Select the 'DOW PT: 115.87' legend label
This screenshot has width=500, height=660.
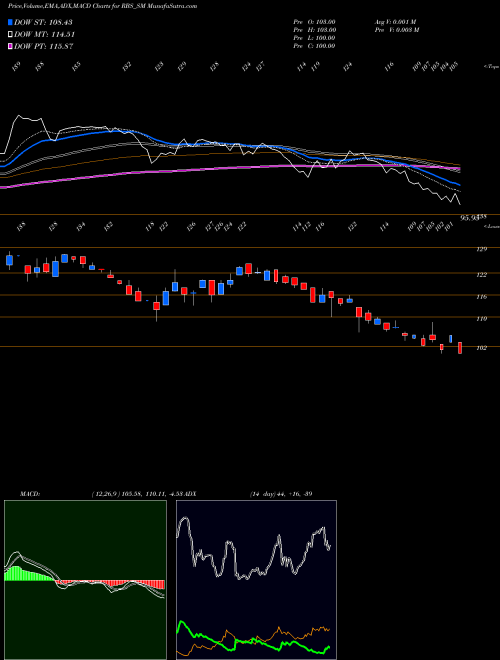tap(44, 46)
